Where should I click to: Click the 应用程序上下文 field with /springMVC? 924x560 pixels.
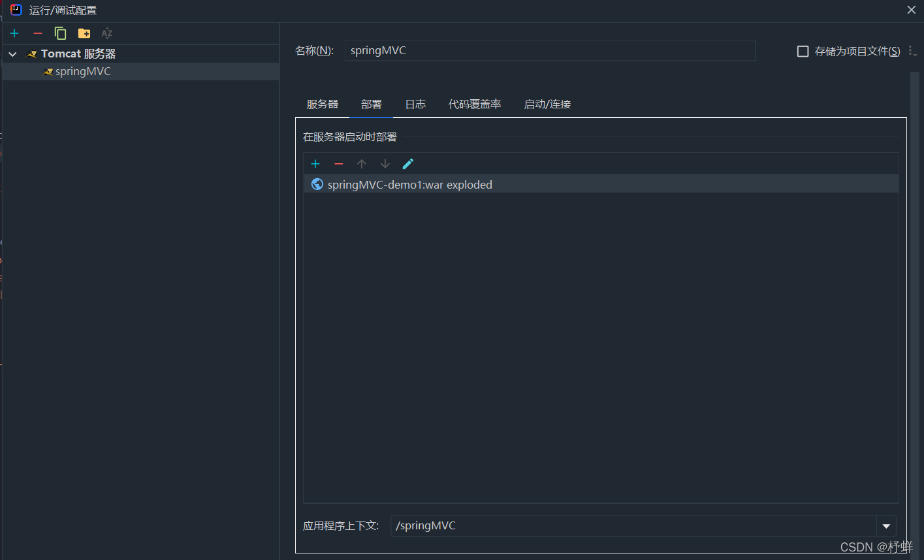point(633,526)
